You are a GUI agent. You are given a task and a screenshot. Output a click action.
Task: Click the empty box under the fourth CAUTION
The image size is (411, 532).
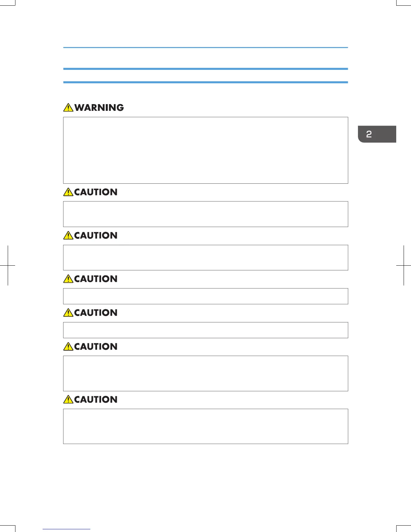pyautogui.click(x=205, y=330)
